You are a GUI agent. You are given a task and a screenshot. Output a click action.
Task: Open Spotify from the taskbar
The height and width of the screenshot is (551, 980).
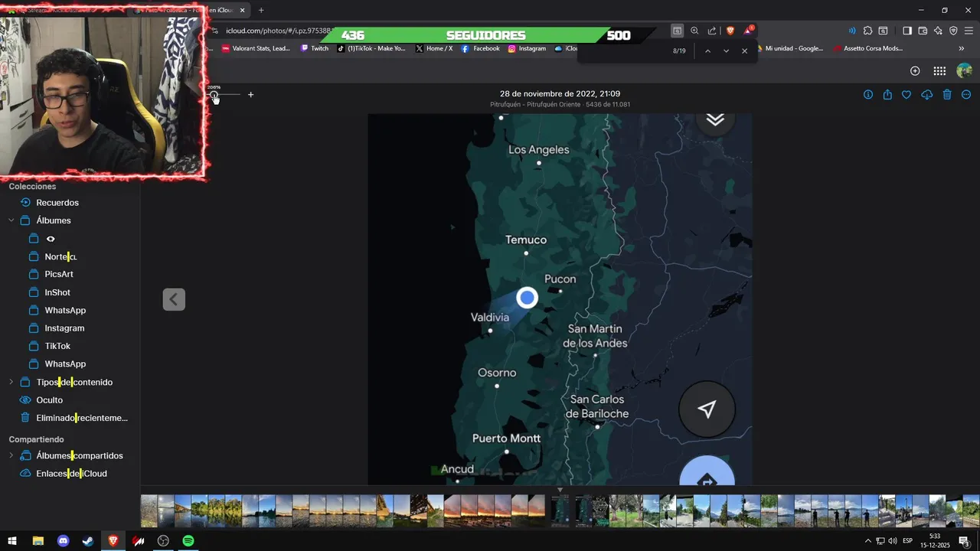[188, 541]
